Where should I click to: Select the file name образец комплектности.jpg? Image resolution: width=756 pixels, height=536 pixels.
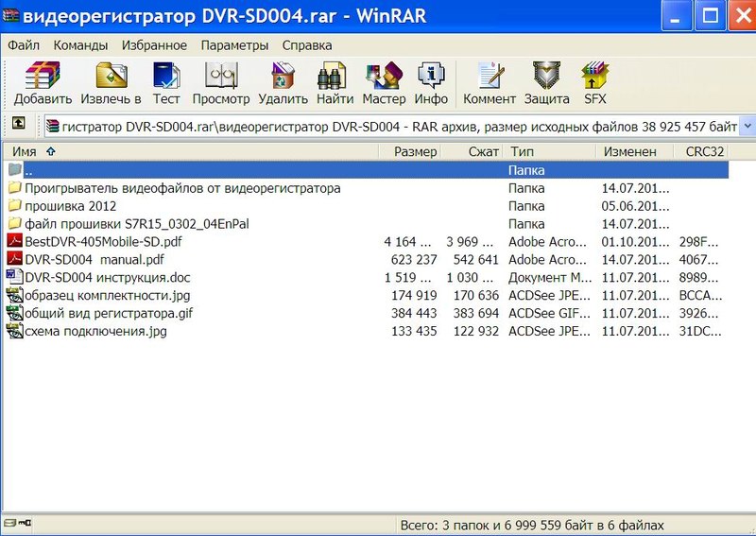pyautogui.click(x=108, y=295)
